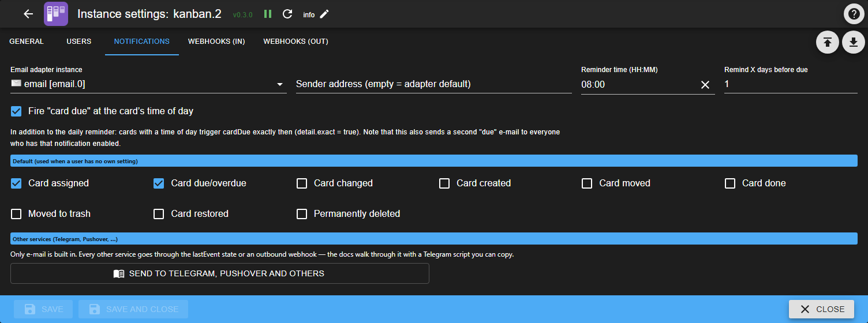
Task: Go back using the arrow icon
Action: 28,14
